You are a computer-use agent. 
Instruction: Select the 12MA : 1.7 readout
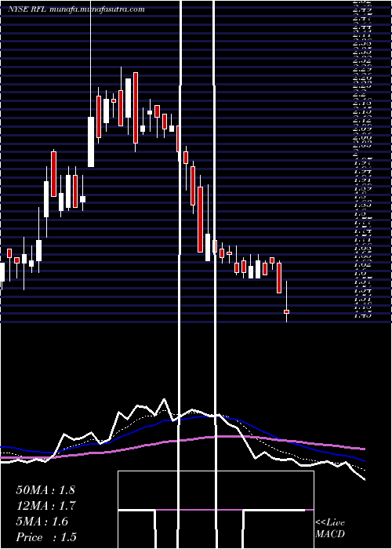pyautogui.click(x=45, y=506)
